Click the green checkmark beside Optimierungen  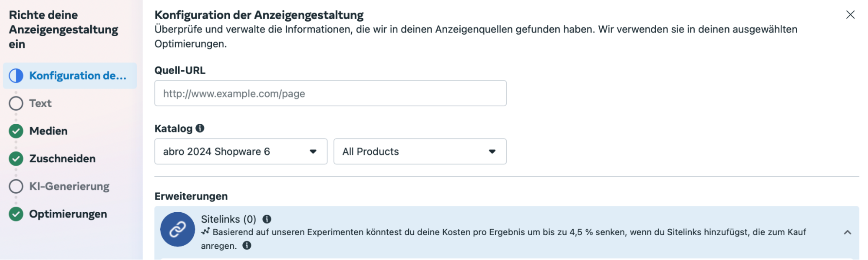click(x=16, y=214)
